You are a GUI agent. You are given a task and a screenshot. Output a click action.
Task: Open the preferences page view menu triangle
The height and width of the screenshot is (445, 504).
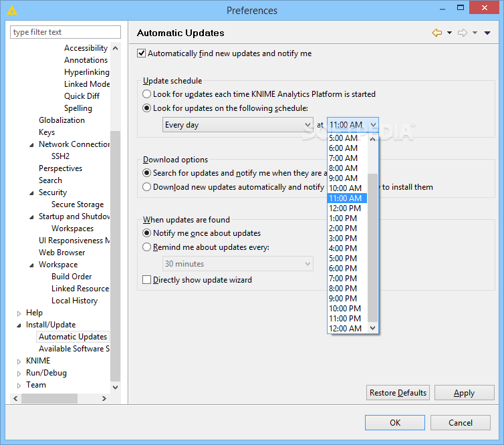487,33
